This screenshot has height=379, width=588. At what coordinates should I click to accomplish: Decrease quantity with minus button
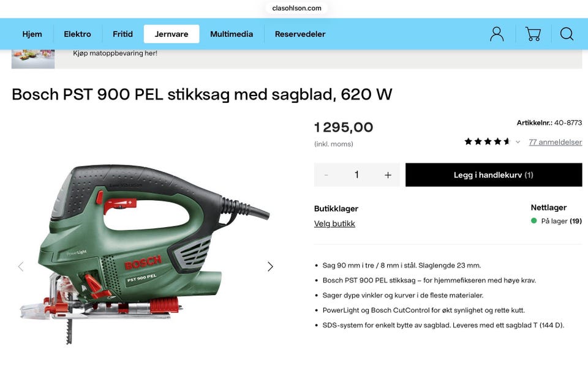coord(326,175)
